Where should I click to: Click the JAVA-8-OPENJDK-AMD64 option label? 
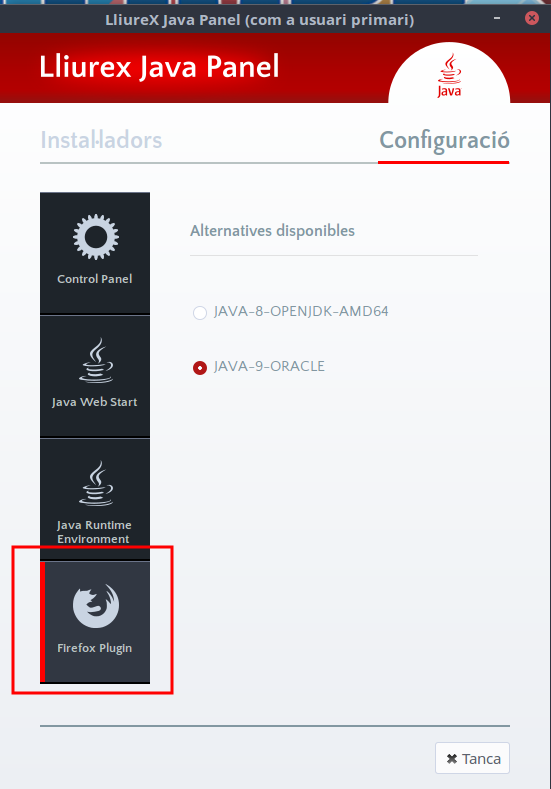(x=301, y=311)
